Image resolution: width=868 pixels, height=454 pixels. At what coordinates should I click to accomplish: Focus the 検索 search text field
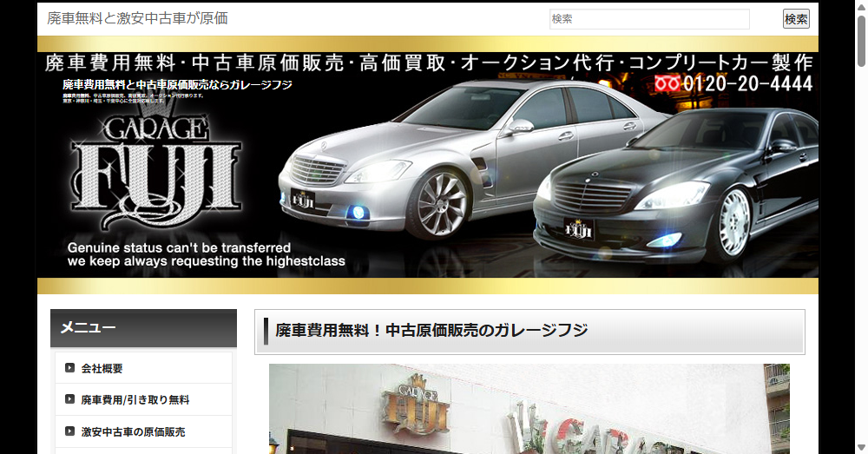click(649, 19)
